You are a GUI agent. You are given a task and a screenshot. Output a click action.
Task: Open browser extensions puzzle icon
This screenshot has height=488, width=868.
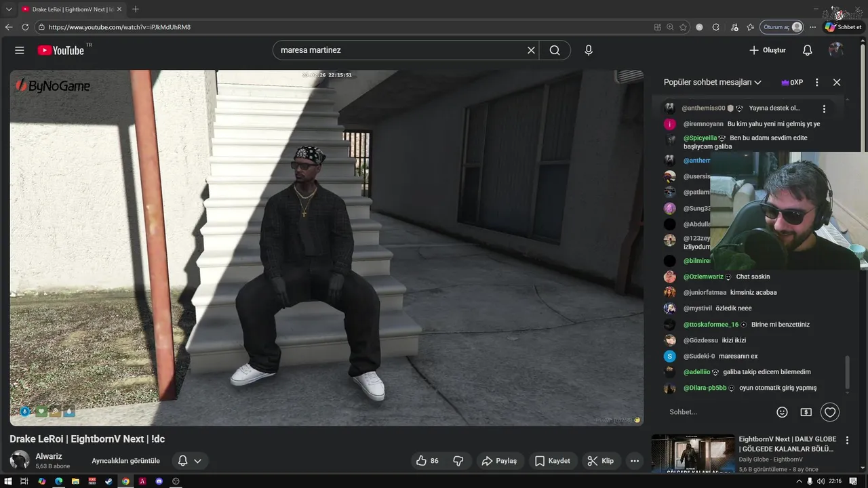tap(715, 27)
